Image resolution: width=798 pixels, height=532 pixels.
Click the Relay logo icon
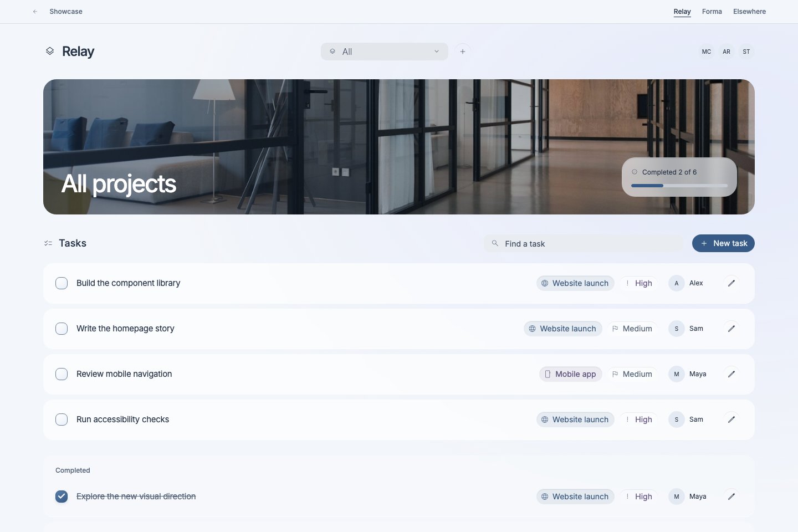coord(50,51)
